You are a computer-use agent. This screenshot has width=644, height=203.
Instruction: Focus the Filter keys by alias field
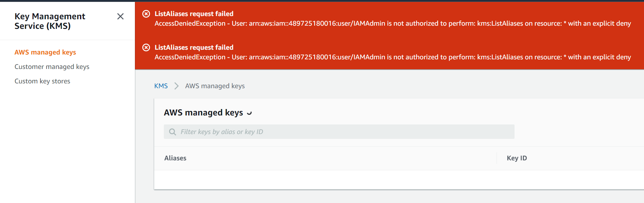coord(339,132)
